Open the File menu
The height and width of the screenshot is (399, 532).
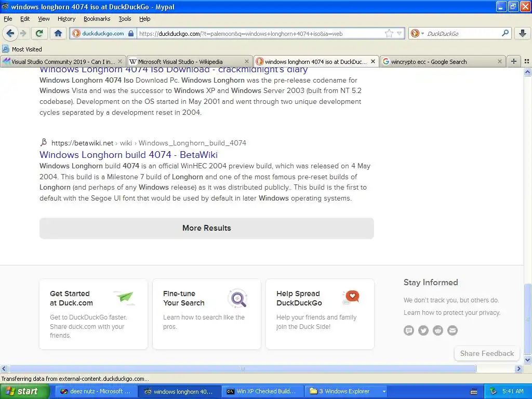pyautogui.click(x=8, y=19)
